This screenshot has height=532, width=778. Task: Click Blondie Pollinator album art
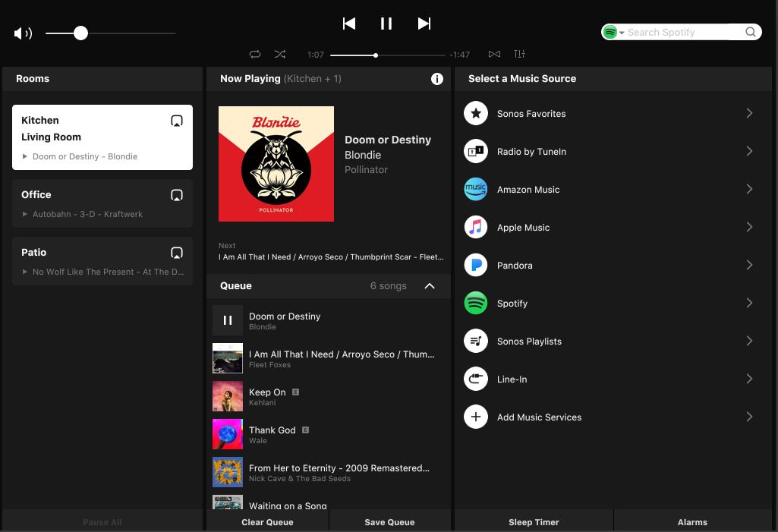click(276, 164)
